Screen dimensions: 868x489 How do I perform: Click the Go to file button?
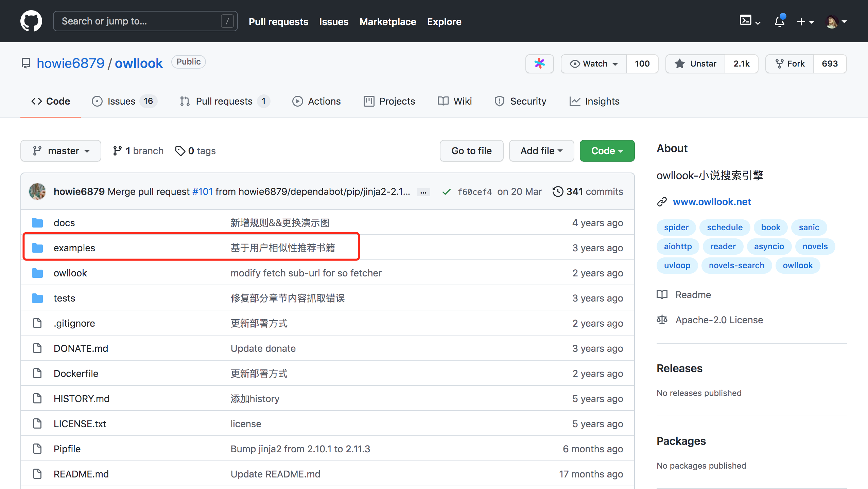471,151
